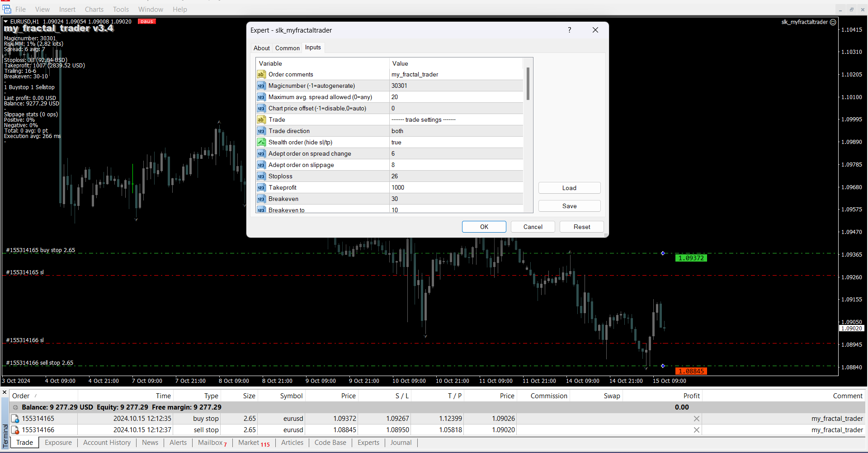
Task: Open the Account History tab
Action: coord(107,443)
